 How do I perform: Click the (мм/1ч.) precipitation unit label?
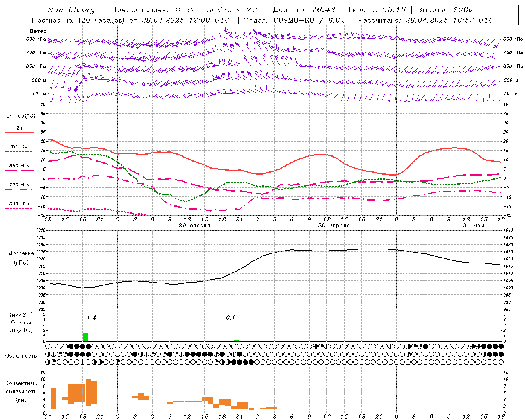pos(21,330)
